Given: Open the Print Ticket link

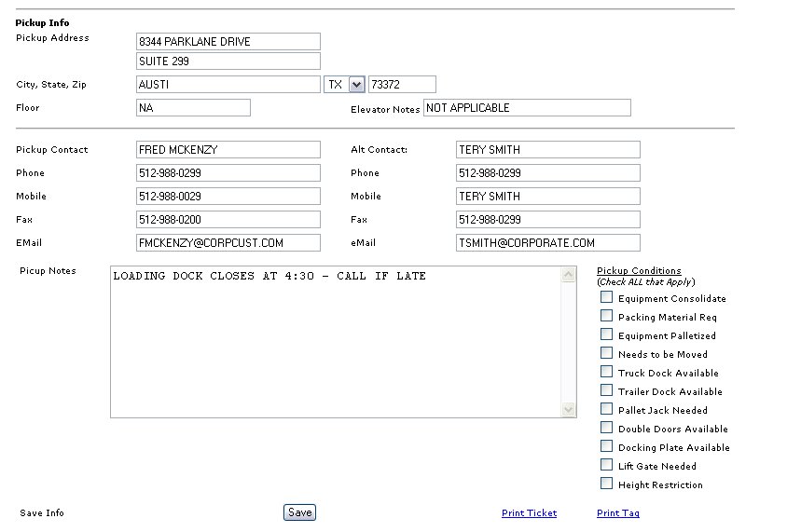Looking at the screenshot, I should tap(529, 513).
